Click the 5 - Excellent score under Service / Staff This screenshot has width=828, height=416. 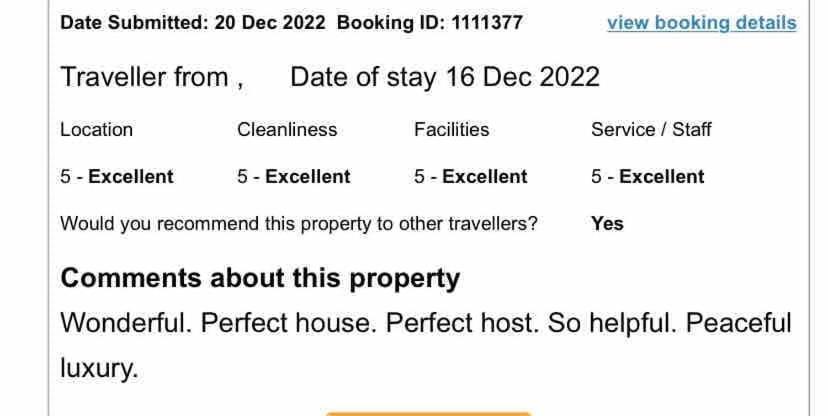[x=647, y=176]
